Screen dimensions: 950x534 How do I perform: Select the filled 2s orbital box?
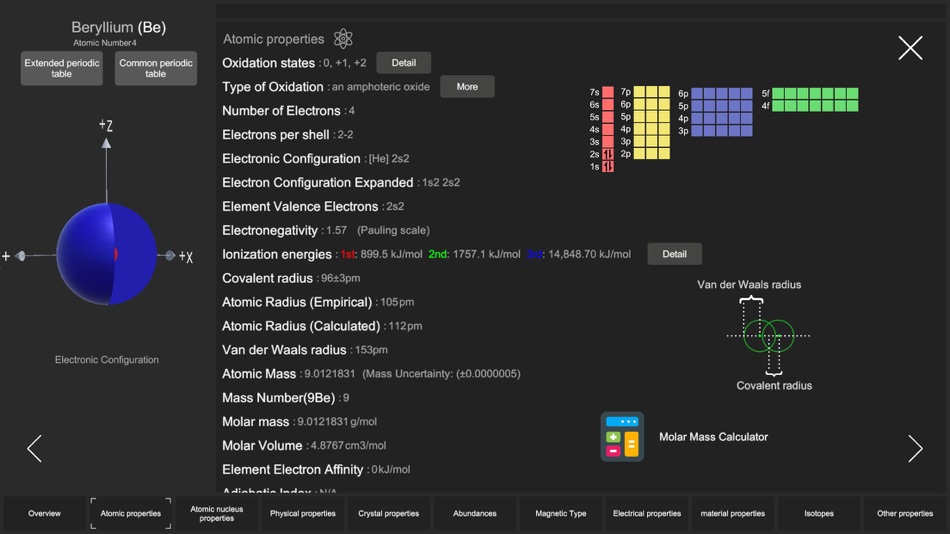(608, 154)
